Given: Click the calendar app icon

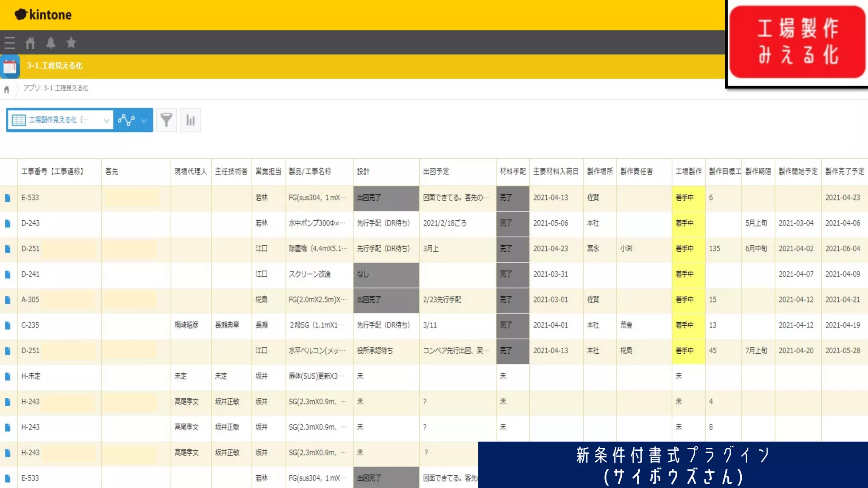Looking at the screenshot, I should (10, 67).
